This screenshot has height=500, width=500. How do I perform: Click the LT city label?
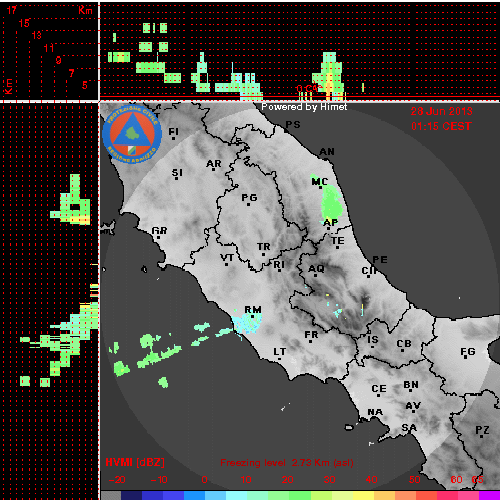click(x=280, y=352)
